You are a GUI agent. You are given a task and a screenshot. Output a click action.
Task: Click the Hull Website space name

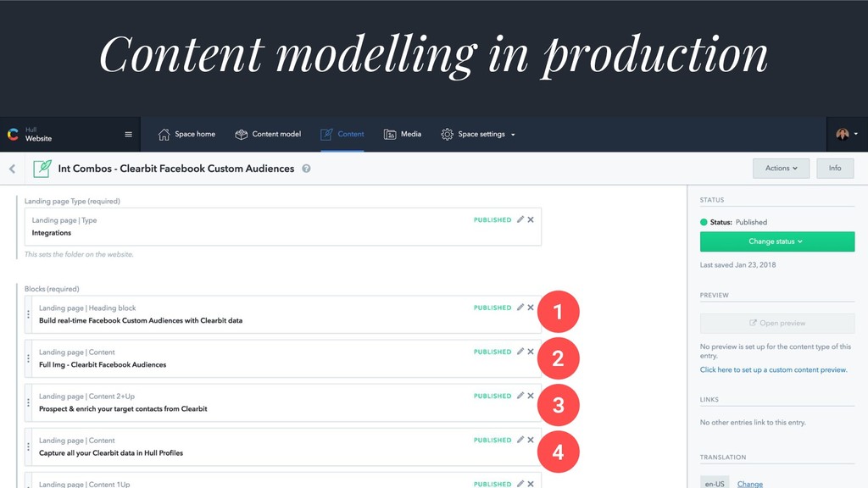pyautogui.click(x=38, y=135)
